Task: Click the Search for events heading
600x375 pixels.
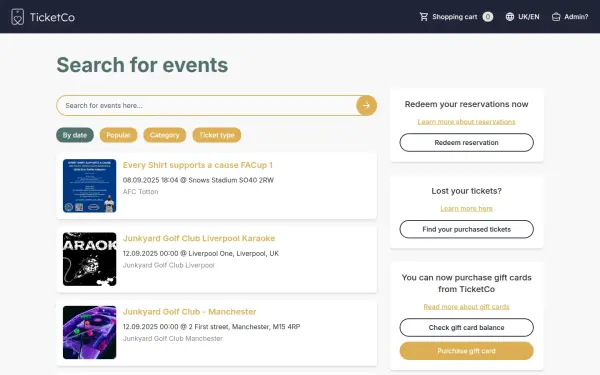Action: 142,65
